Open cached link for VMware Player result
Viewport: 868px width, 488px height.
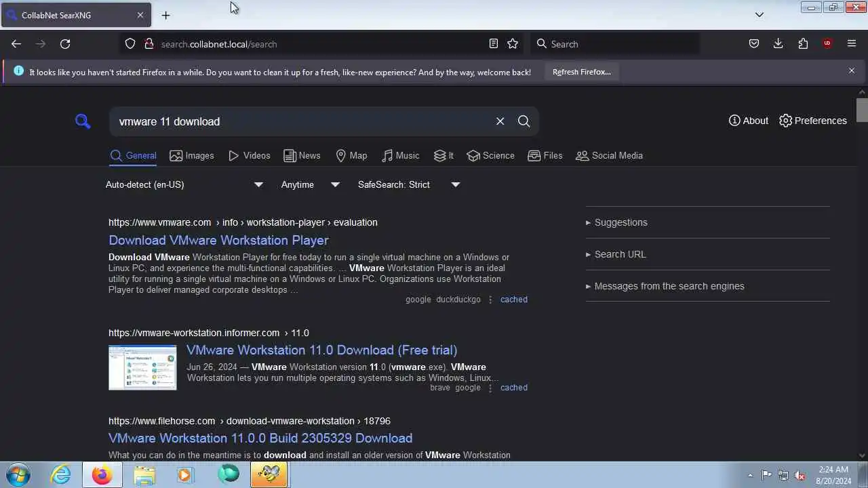click(x=514, y=299)
